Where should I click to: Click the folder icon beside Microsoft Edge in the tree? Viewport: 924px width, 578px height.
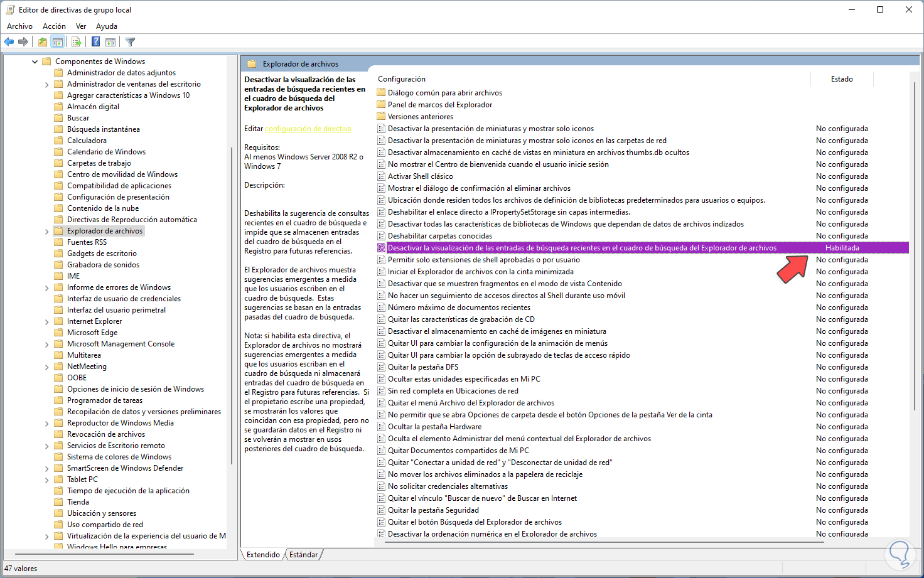pyautogui.click(x=58, y=333)
